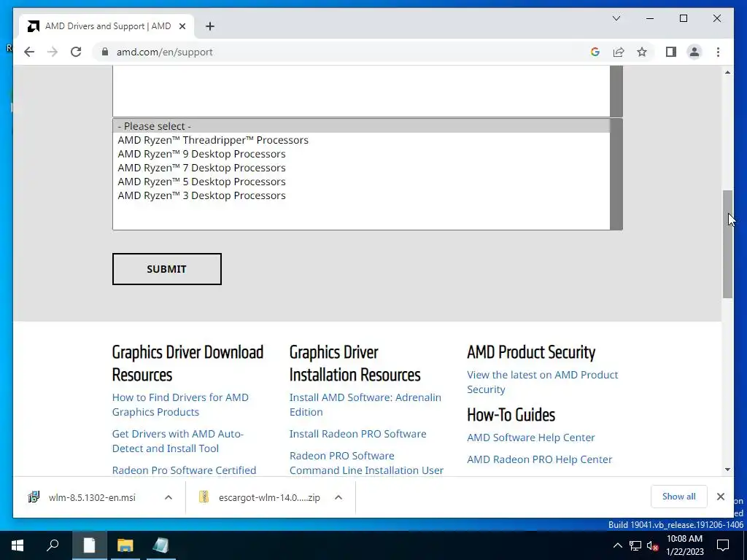Image resolution: width=747 pixels, height=560 pixels.
Task: Select AMD Ryzen 7 Desktop Processors
Action: 361,168
